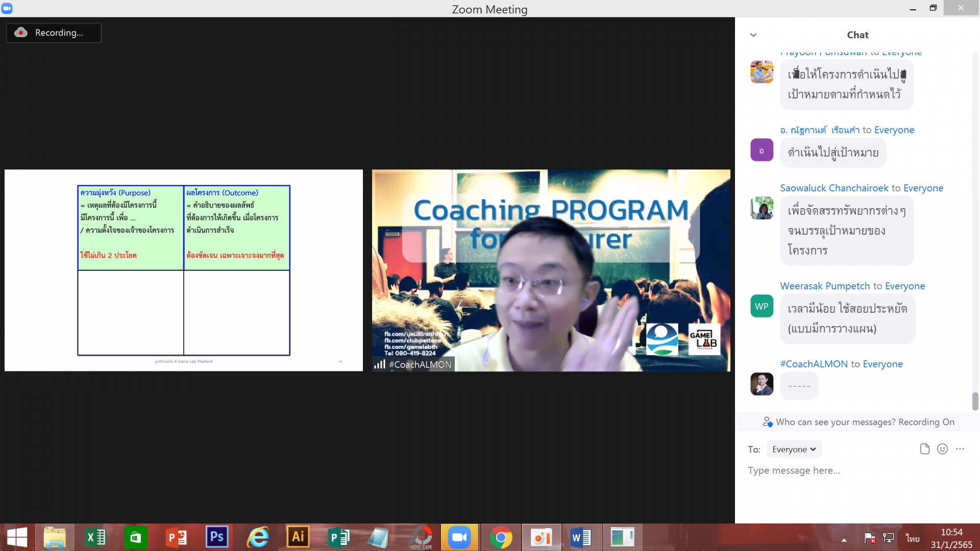Click the Zoom icon in title bar
Viewport: 980px width, 551px height.
7,8
